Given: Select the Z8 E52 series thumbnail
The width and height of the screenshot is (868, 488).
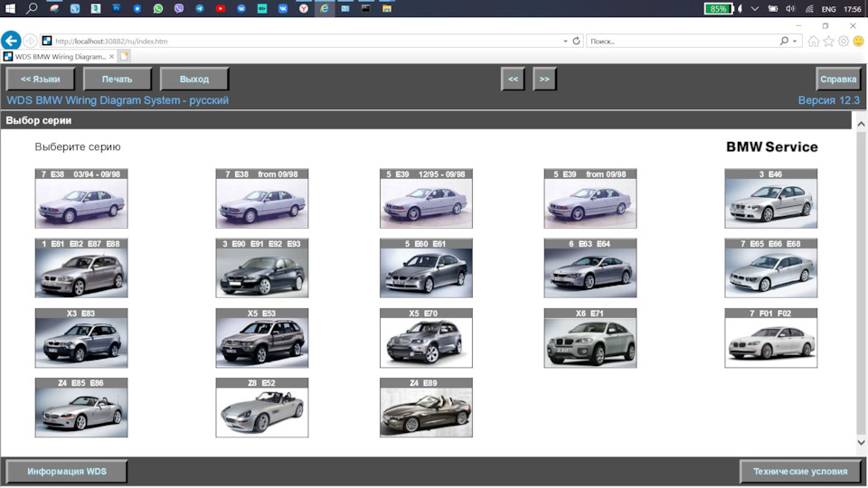Looking at the screenshot, I should point(262,408).
